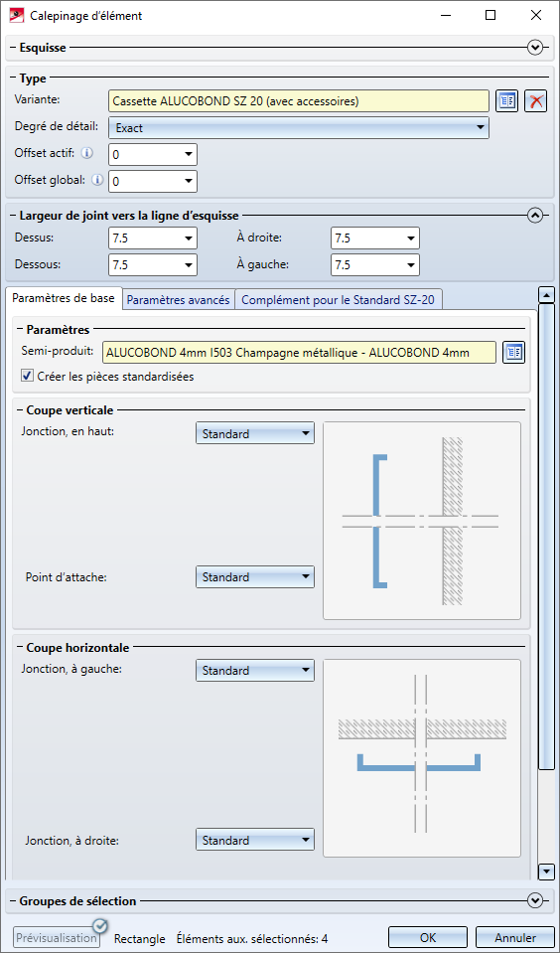Click the Calepinage d'élément title icon

coord(17,16)
